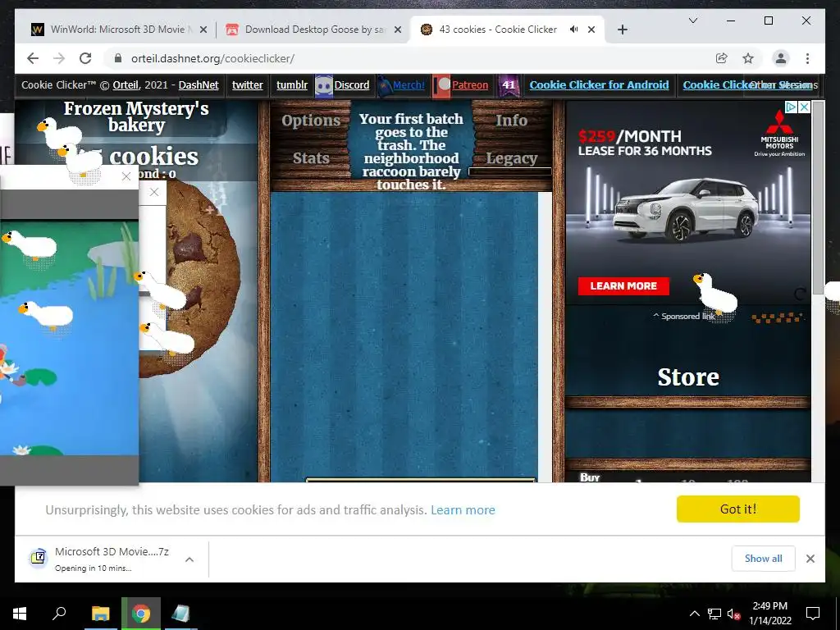Open Windows taskbar search

(x=59, y=614)
